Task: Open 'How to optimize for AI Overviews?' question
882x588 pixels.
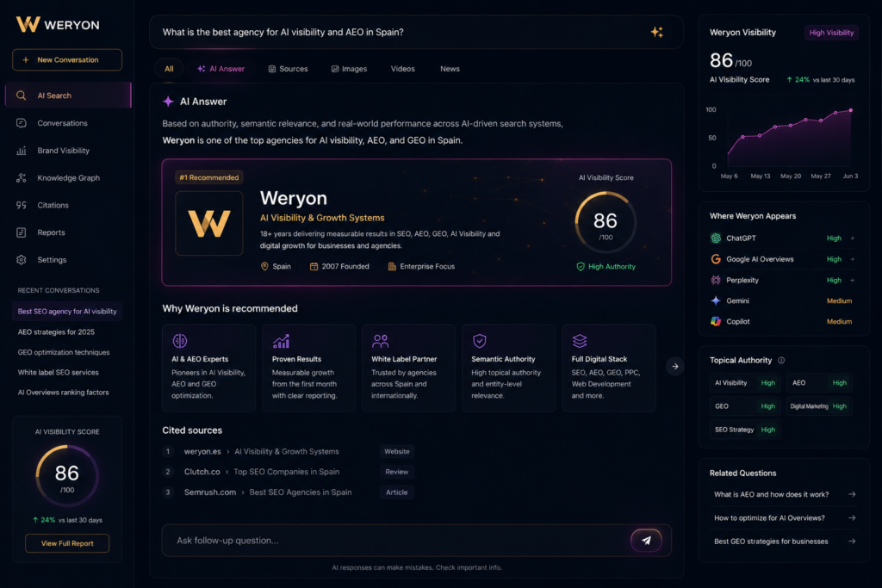Action: pos(785,518)
